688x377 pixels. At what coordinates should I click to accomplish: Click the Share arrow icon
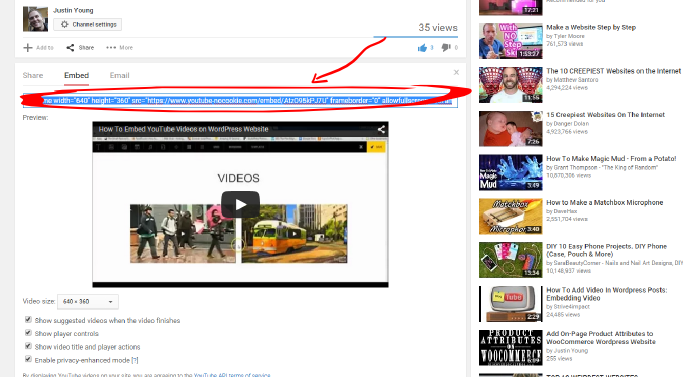[x=70, y=47]
